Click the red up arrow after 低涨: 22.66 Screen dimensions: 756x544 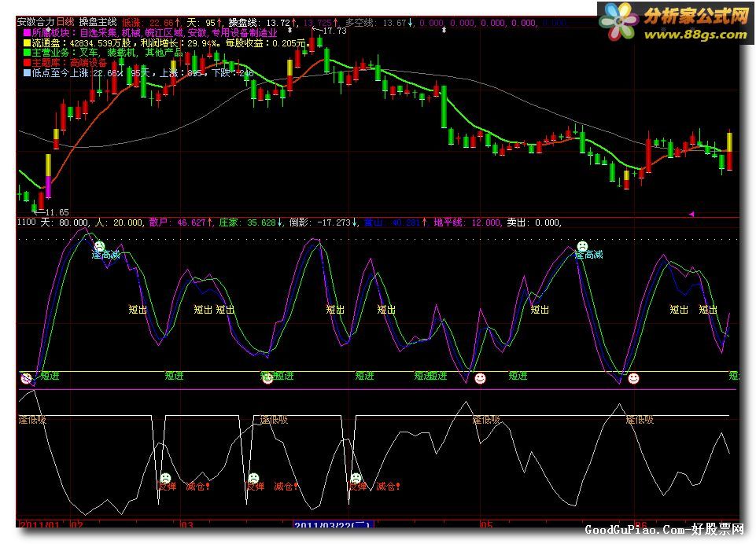(x=178, y=23)
